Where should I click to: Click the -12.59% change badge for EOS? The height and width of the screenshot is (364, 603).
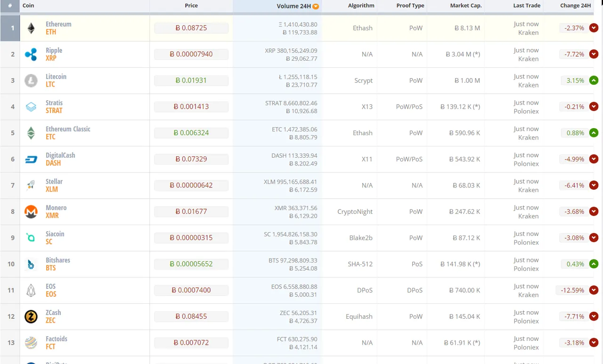(x=572, y=291)
